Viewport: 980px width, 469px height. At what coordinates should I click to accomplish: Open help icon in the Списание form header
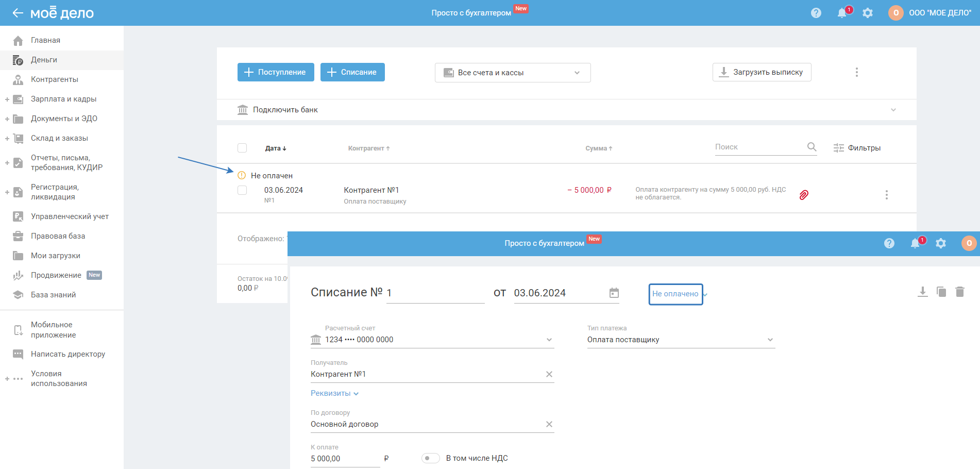click(x=889, y=243)
